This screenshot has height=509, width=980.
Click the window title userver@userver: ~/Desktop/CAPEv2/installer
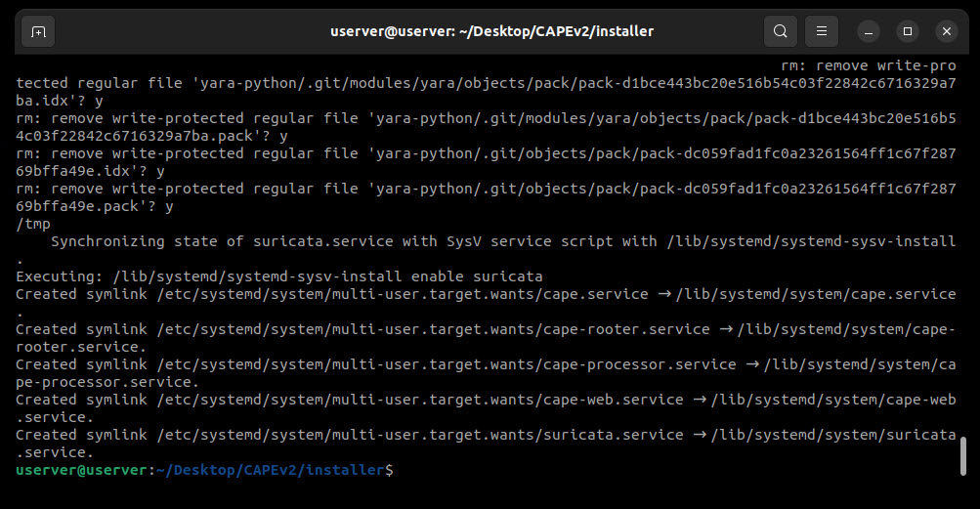[x=491, y=31]
